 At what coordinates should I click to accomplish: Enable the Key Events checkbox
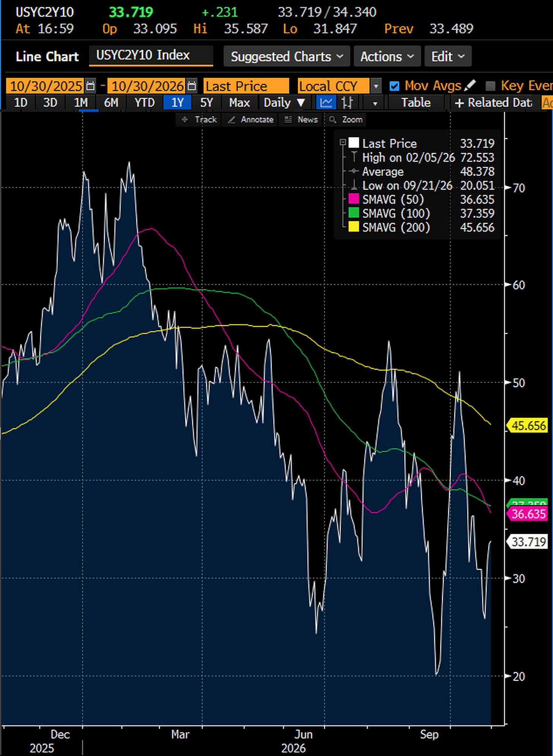click(491, 86)
